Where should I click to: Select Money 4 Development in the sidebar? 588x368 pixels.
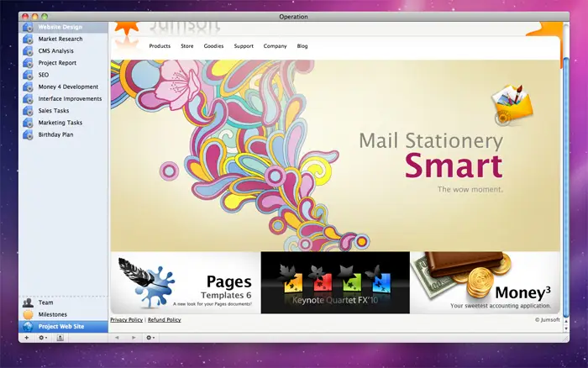pyautogui.click(x=68, y=87)
